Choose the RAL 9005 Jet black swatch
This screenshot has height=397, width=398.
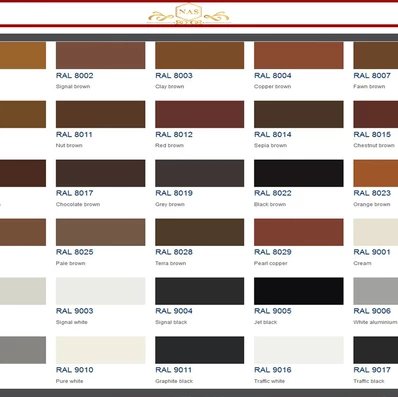pos(298,291)
